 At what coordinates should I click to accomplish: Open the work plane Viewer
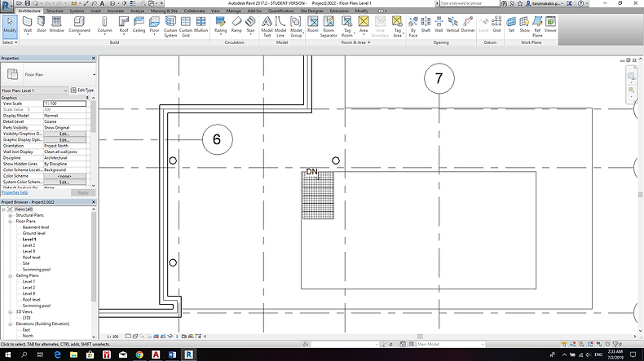click(550, 24)
